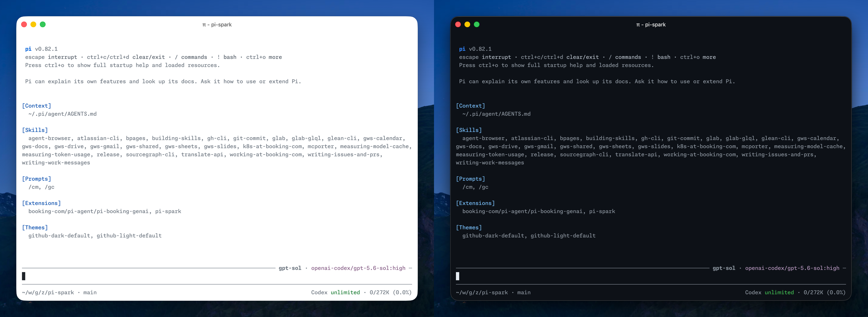The width and height of the screenshot is (868, 317).
Task: Maximize the light-theme pi-spark window
Action: tap(43, 24)
